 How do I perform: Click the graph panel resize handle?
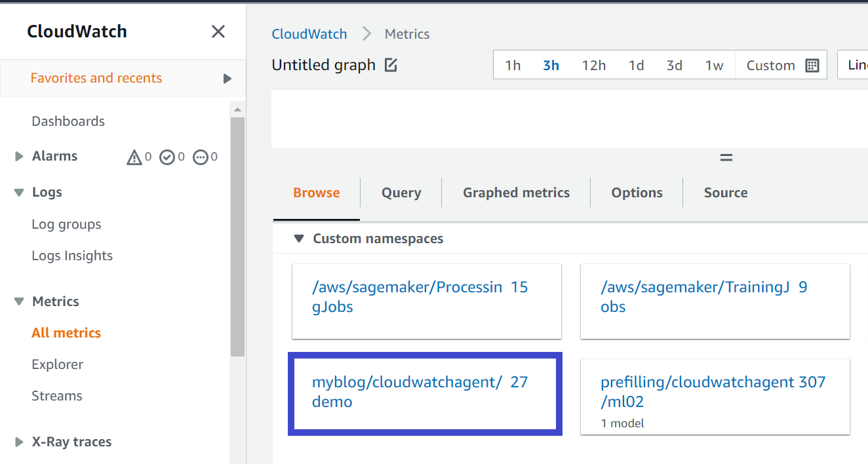point(726,158)
